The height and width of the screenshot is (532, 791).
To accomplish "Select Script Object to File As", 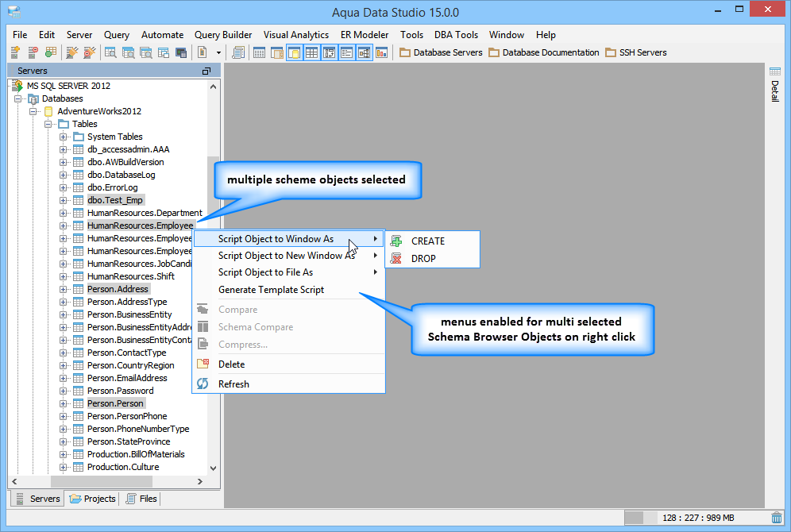I will pos(288,272).
